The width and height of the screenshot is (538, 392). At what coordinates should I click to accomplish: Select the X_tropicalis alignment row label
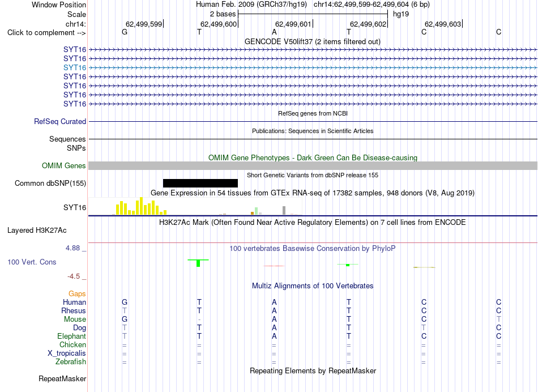tap(67, 353)
